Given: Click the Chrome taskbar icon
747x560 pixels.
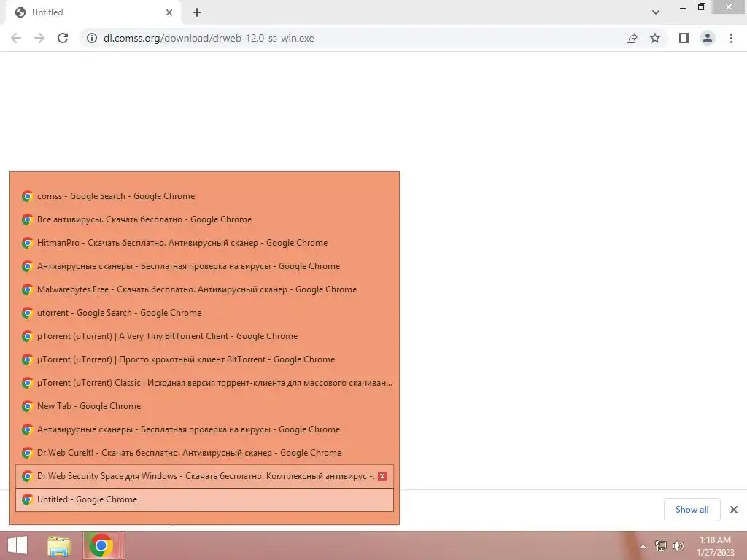Looking at the screenshot, I should (101, 545).
